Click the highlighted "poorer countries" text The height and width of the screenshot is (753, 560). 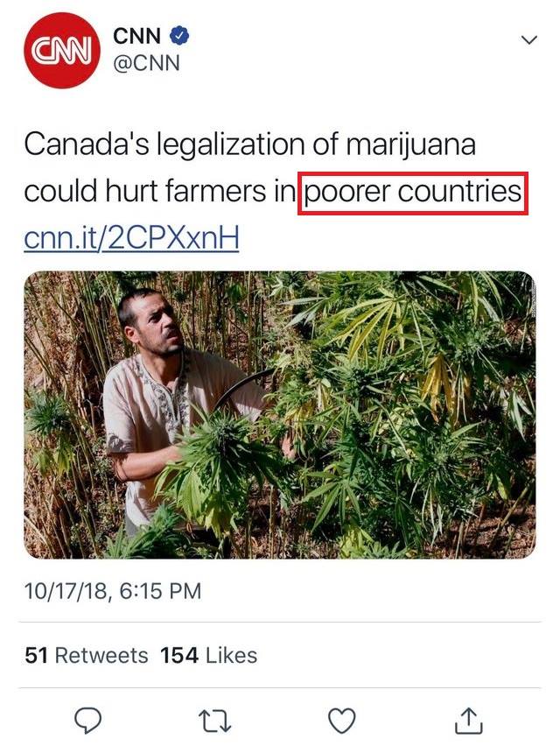(x=413, y=193)
